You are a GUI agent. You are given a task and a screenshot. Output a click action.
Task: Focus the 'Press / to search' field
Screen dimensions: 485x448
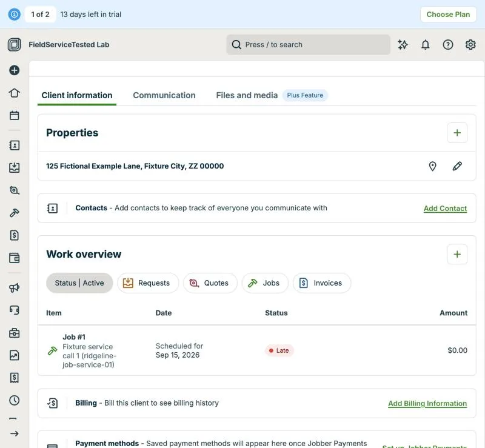(308, 44)
